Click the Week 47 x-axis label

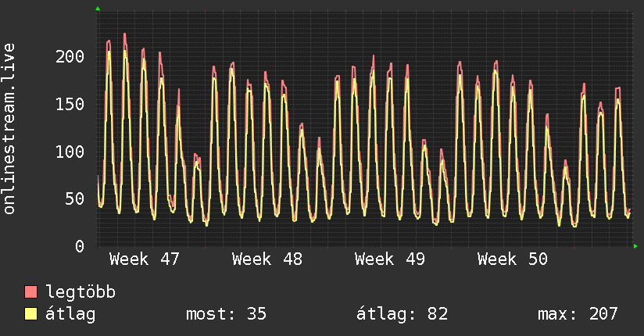(145, 259)
